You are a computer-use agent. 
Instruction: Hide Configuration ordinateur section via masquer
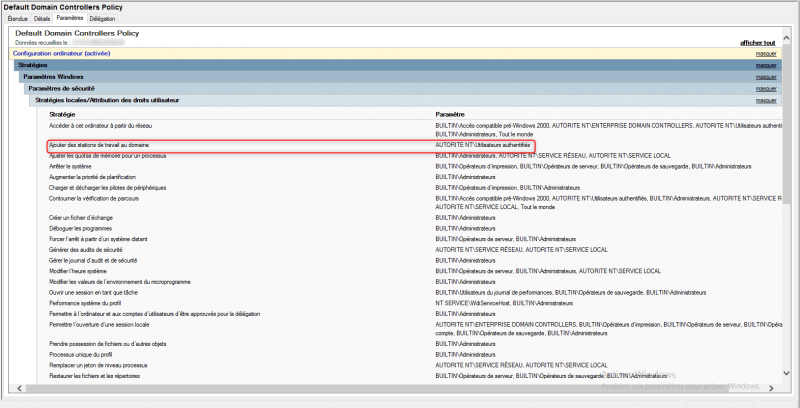coord(766,53)
